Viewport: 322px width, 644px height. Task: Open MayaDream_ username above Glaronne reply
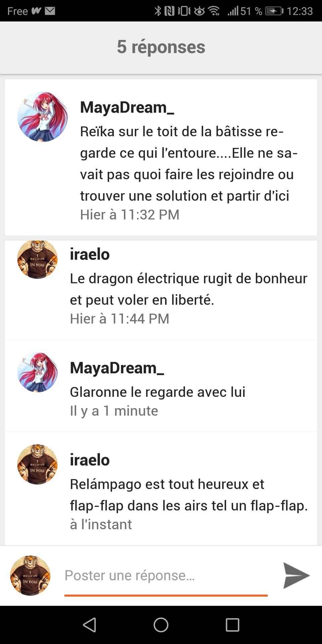point(117,368)
